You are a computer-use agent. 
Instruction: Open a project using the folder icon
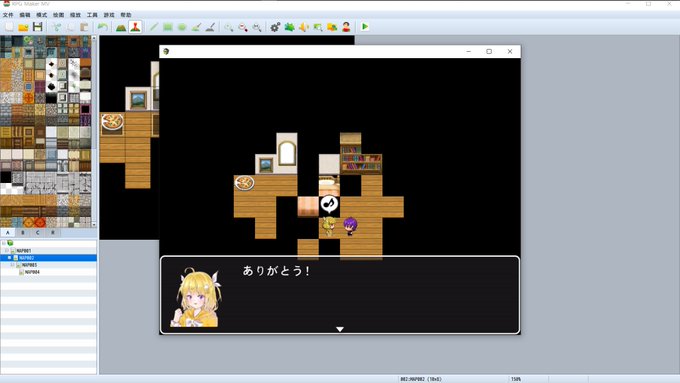coord(23,27)
